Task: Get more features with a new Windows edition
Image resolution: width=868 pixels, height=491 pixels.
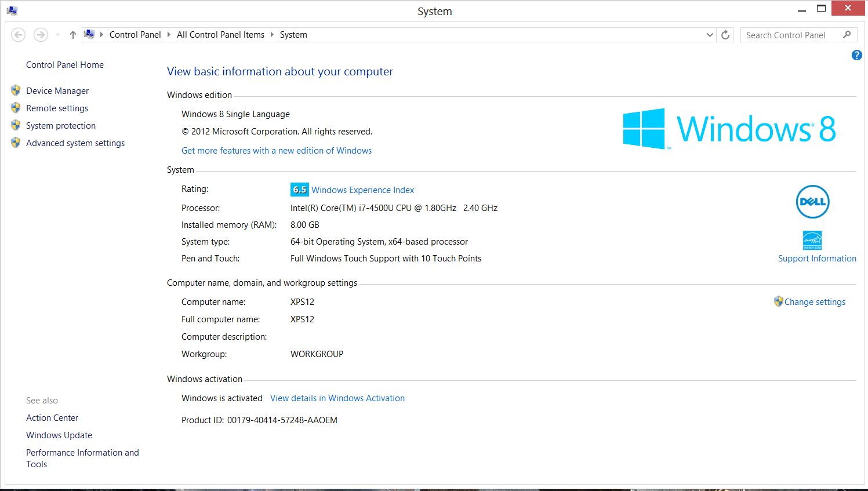Action: [x=277, y=151]
